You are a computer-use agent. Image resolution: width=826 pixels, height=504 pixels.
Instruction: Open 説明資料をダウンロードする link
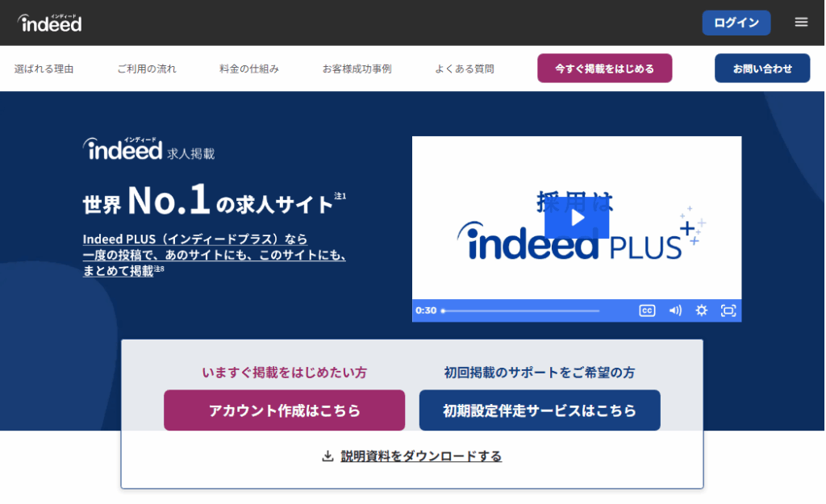[421, 456]
